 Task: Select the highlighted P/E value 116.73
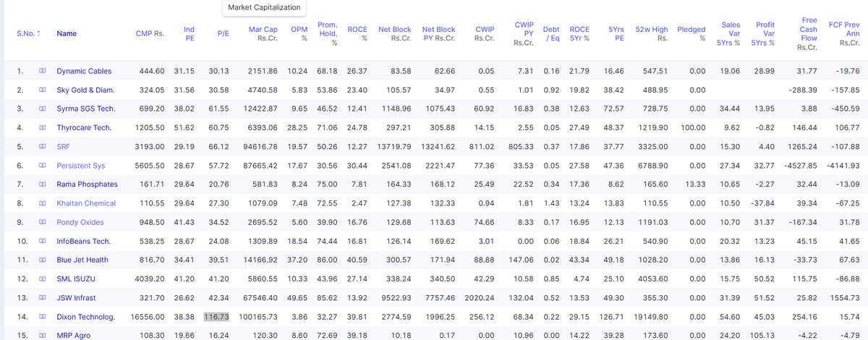coord(216,317)
